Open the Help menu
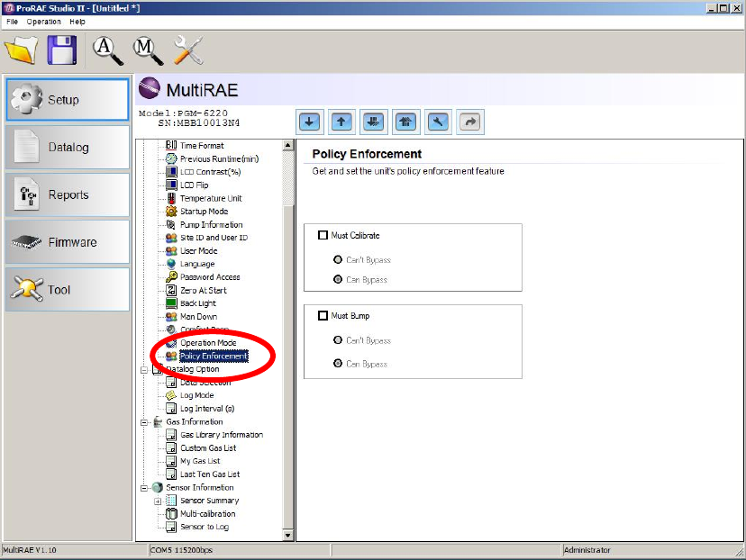 tap(77, 22)
